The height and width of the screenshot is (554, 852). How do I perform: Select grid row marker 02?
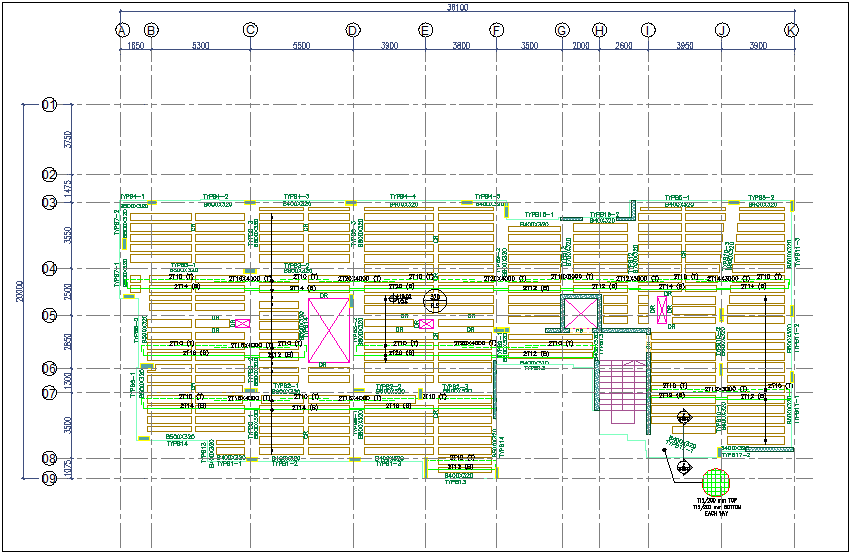click(49, 174)
